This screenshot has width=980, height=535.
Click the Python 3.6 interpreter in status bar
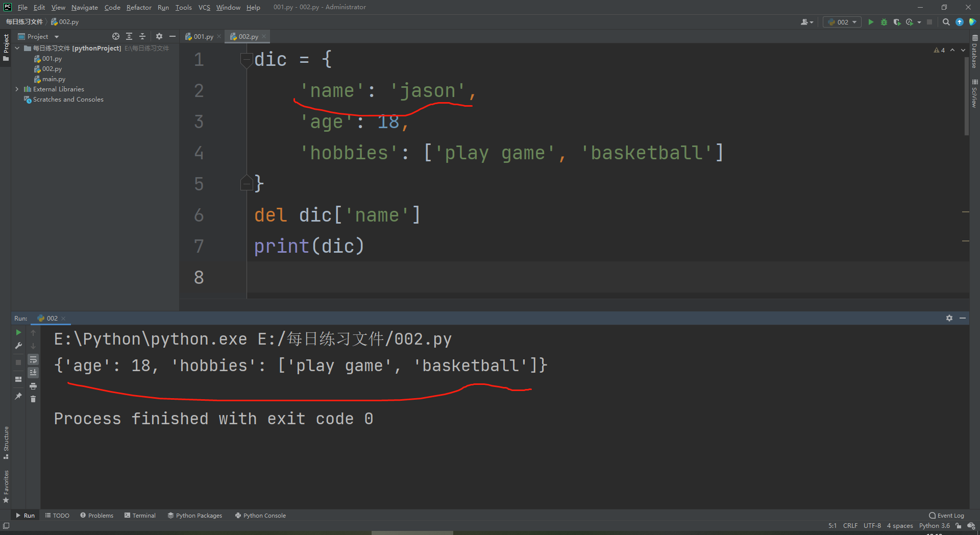click(935, 526)
